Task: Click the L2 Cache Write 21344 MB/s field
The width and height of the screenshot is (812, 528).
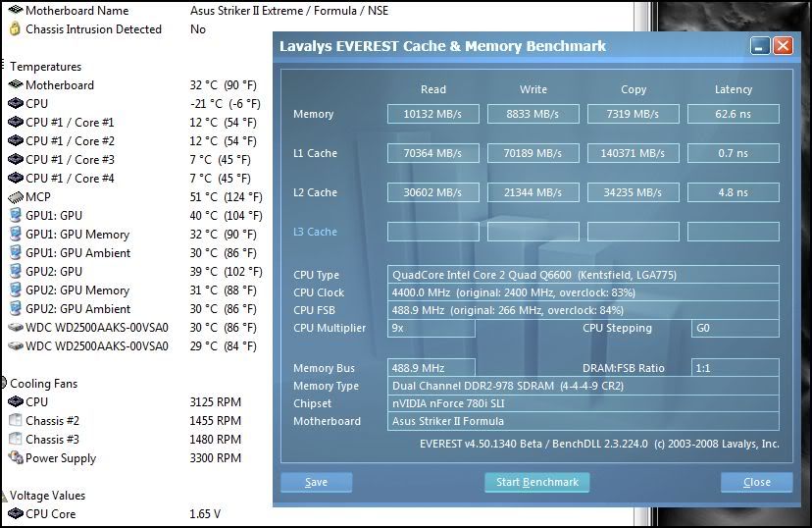Action: [533, 192]
